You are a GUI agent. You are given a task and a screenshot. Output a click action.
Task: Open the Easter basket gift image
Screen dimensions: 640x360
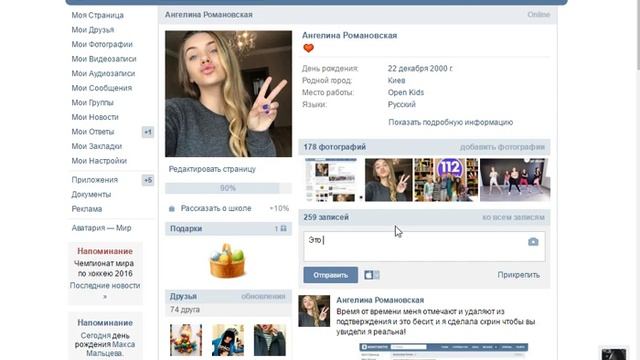tap(227, 261)
